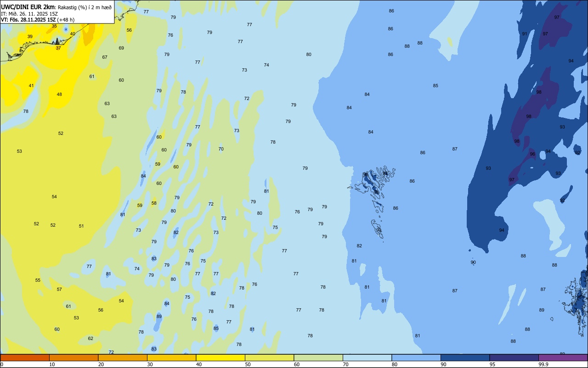Viewport: 588px width, 368px height.
Task: Click the 95–99.9 navy legend swatch
Action: (514, 357)
